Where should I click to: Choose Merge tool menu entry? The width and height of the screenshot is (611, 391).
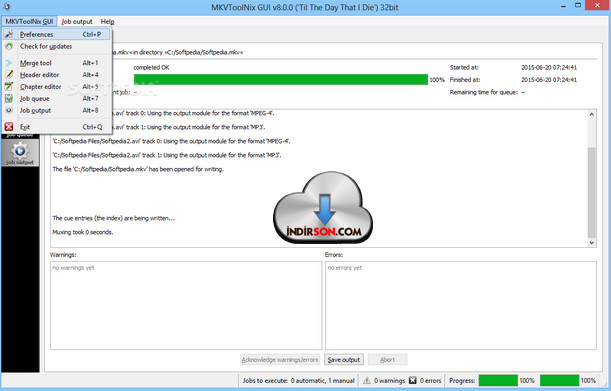(57, 63)
